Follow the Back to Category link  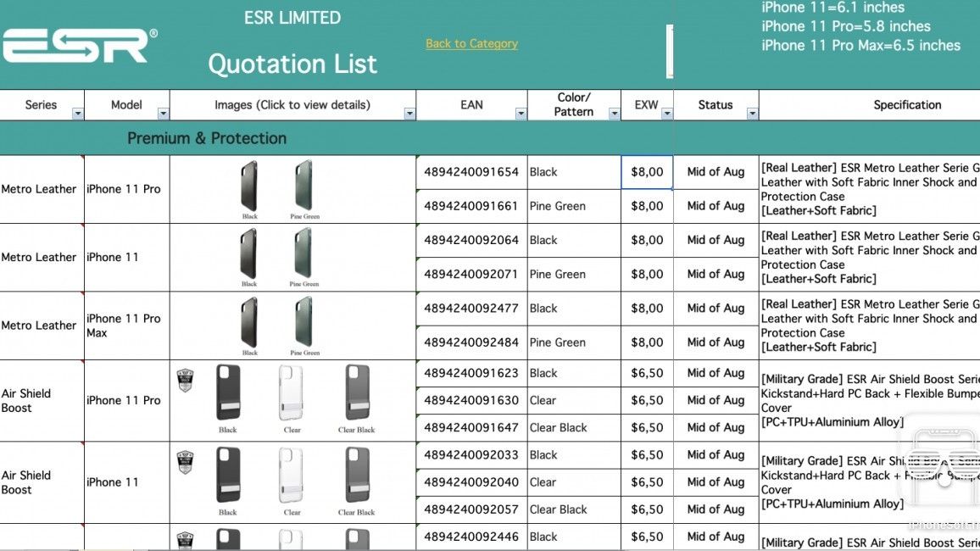coord(471,43)
